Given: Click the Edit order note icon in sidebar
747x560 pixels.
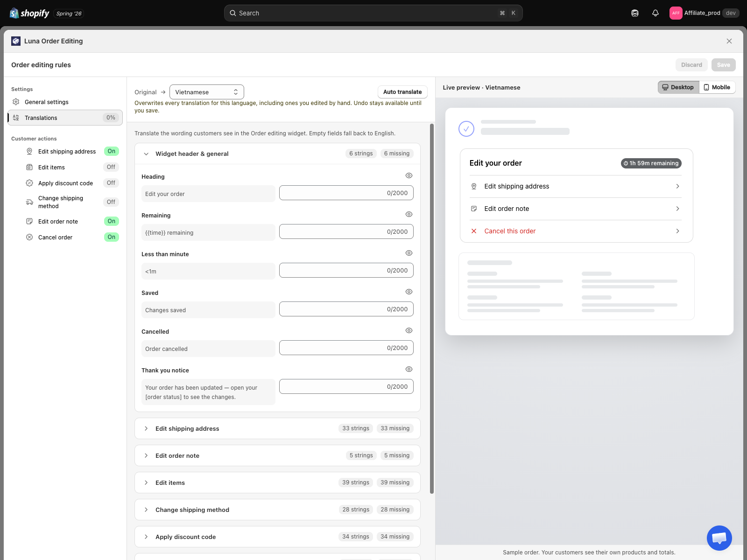Looking at the screenshot, I should [29, 221].
